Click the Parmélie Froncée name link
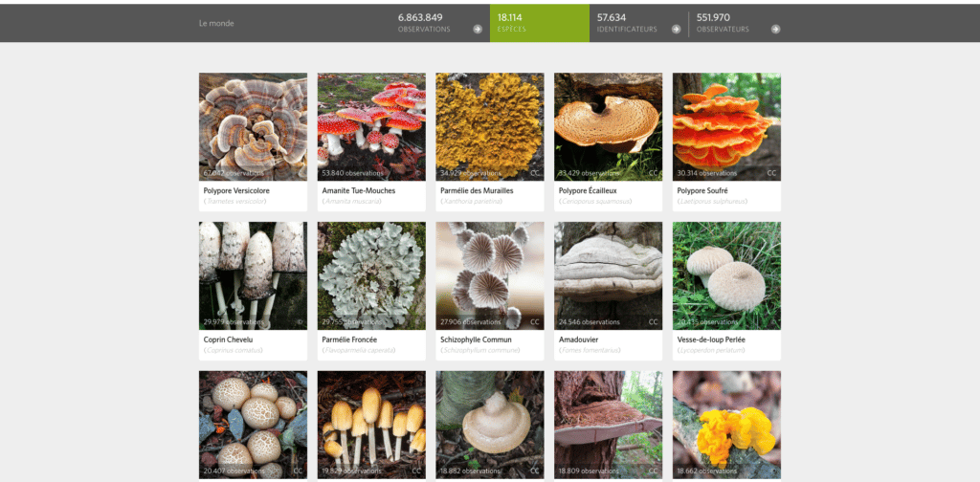Viewport: 980px width, 482px height. (349, 340)
